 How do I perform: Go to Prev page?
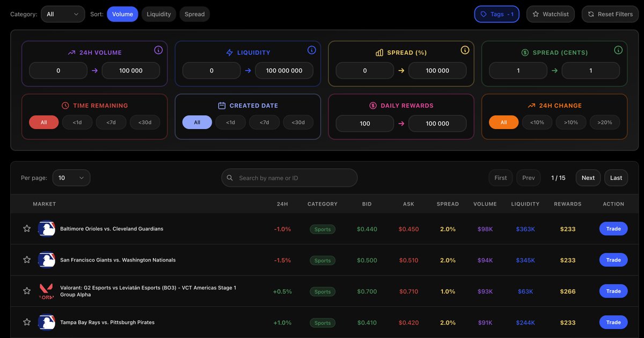tap(529, 178)
